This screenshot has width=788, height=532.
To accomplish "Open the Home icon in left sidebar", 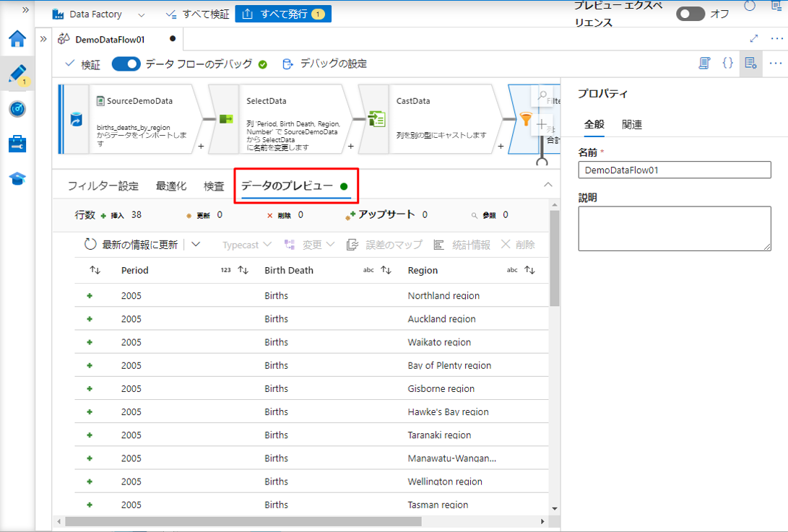I will pyautogui.click(x=17, y=39).
